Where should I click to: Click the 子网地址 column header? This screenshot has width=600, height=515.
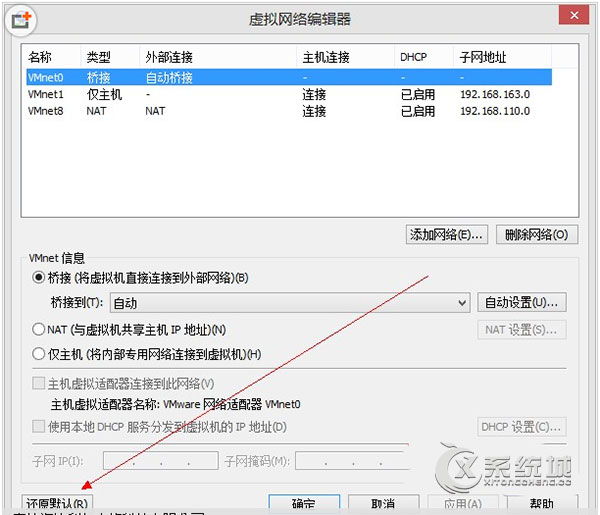(502, 57)
